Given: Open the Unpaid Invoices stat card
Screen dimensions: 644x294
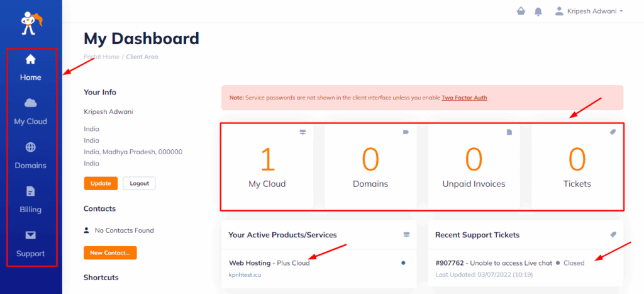Looking at the screenshot, I should tap(474, 166).
